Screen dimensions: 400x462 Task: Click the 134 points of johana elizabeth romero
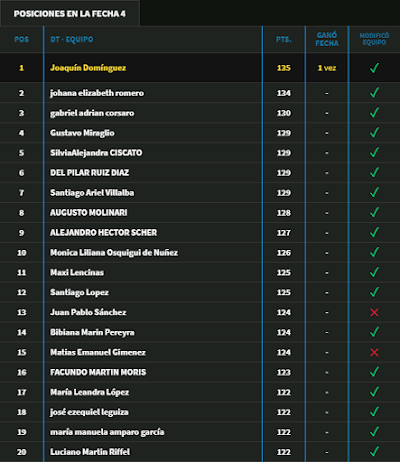pos(284,93)
